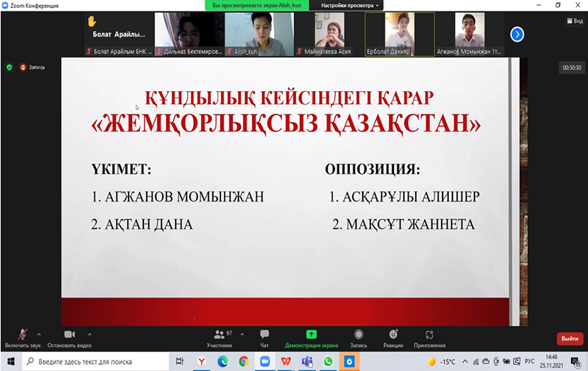
Task: Open Настройки просмотра view options dropdown
Action: click(x=350, y=5)
